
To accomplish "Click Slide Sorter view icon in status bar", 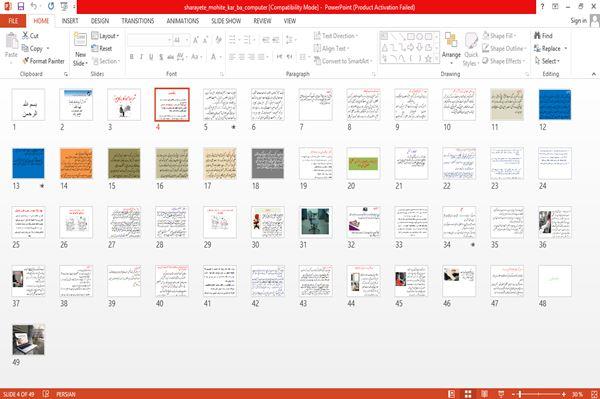I will [468, 394].
